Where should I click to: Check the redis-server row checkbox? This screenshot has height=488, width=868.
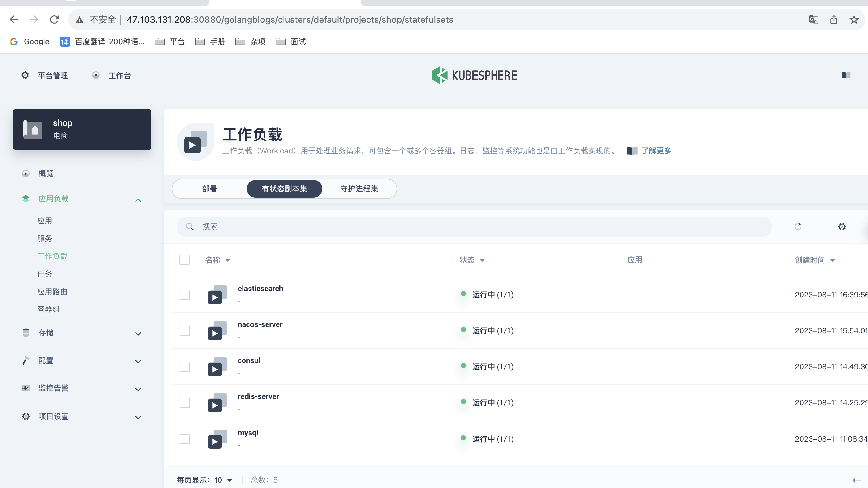point(185,403)
